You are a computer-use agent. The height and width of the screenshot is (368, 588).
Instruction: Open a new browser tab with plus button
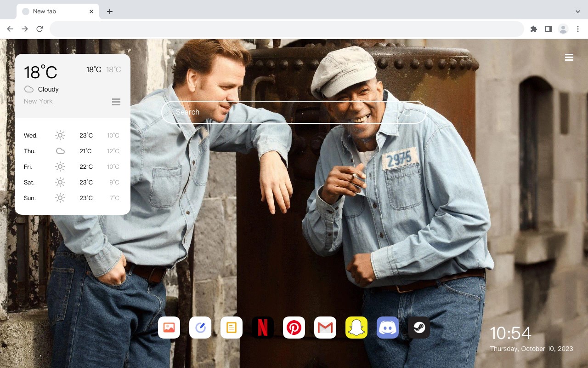coord(110,11)
